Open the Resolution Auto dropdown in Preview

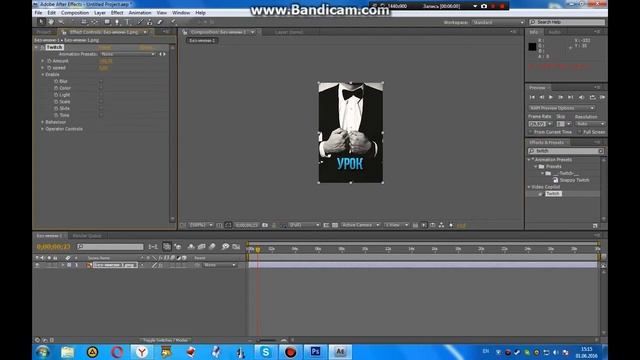[x=590, y=124]
